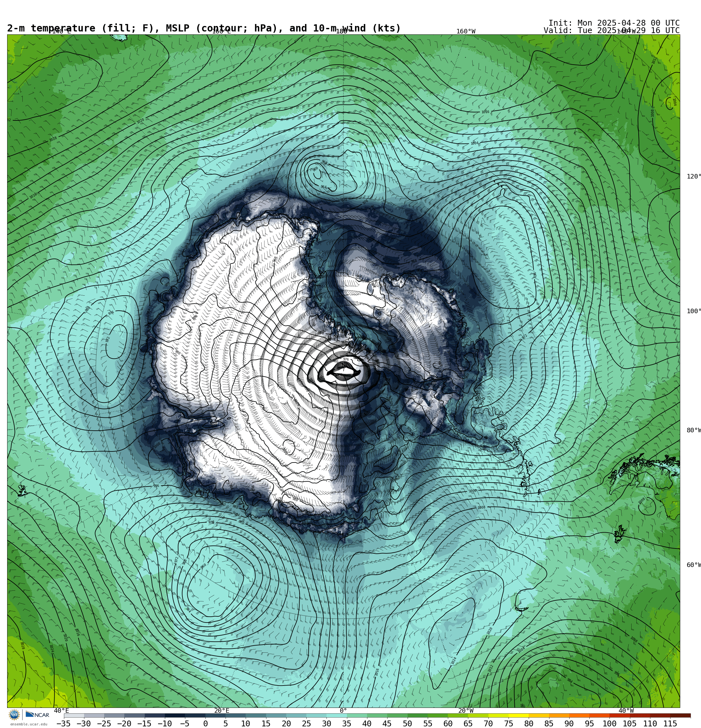701x728 pixels.
Task: Click the '-35' colorbar tick label
Action: 64,723
